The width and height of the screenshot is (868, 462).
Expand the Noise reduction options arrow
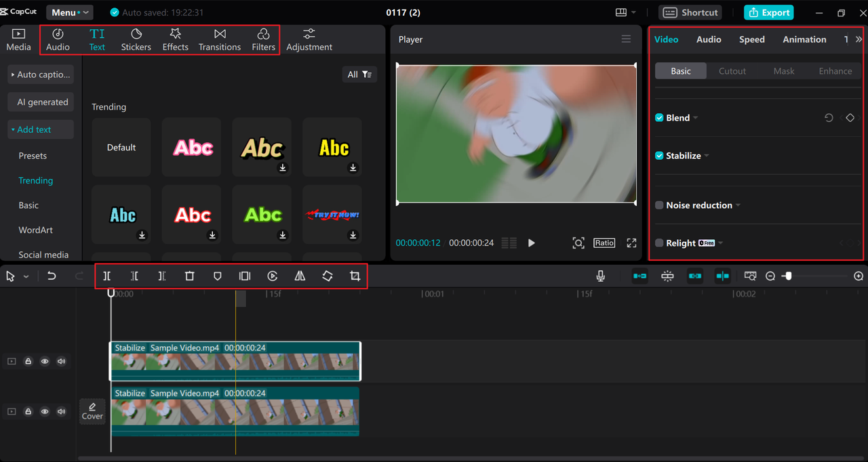click(x=738, y=206)
